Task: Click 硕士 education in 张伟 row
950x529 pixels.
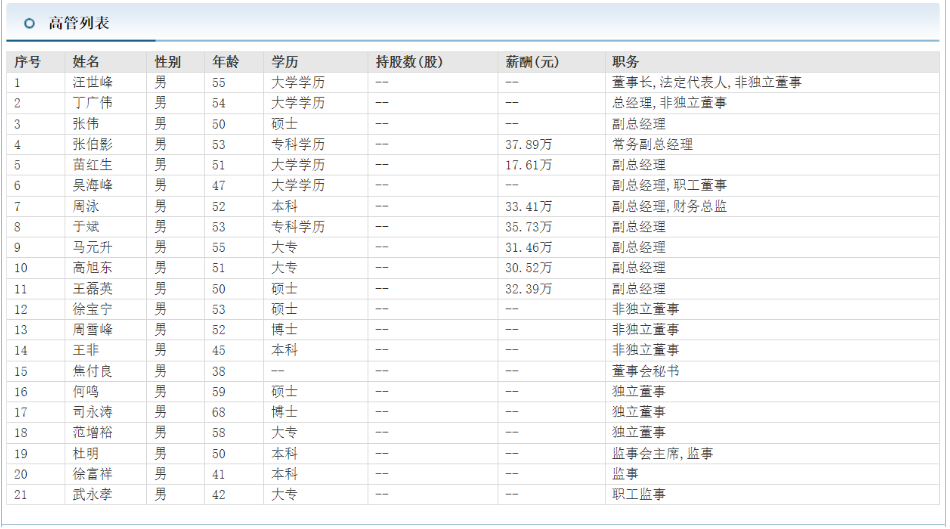Action: click(285, 124)
